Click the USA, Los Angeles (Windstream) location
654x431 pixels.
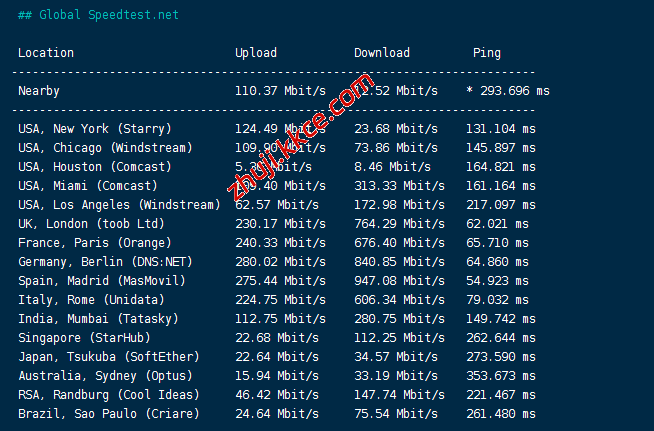(x=119, y=205)
